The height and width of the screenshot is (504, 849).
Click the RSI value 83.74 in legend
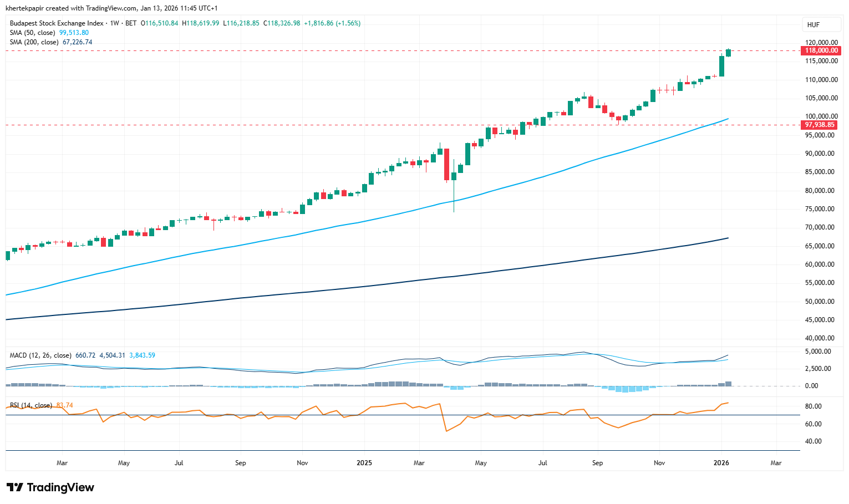[65, 405]
